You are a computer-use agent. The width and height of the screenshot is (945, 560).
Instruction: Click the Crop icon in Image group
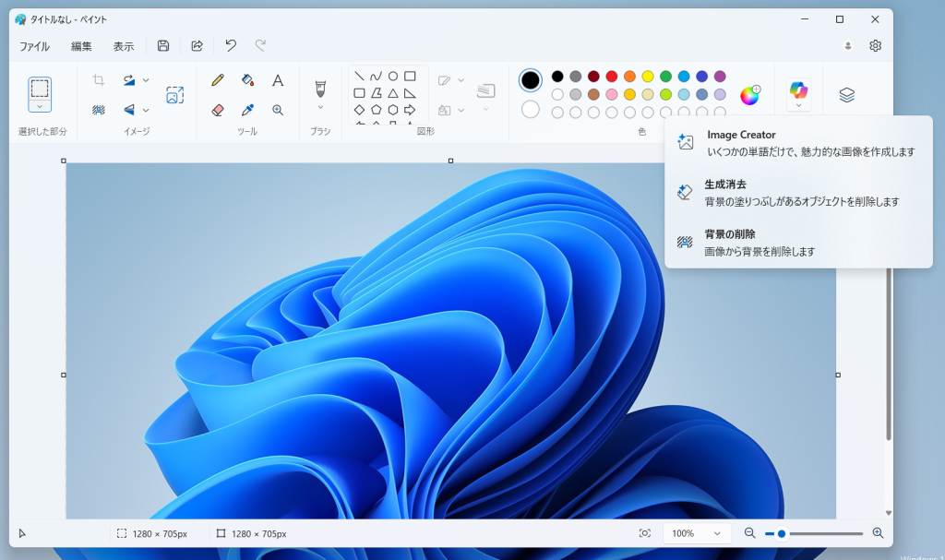click(x=99, y=80)
